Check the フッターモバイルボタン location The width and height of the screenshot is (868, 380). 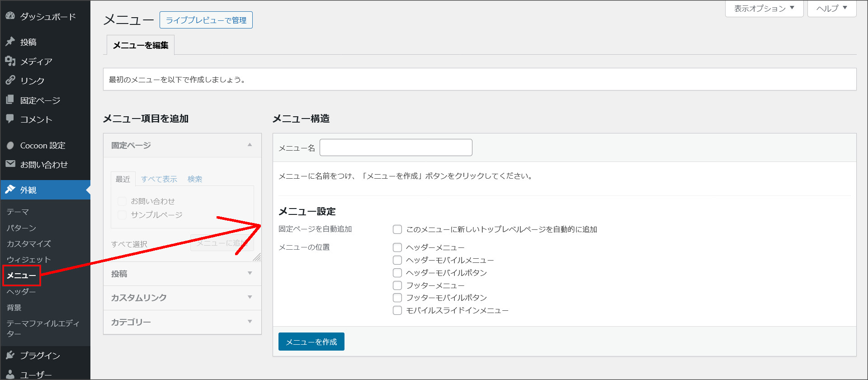[x=397, y=298]
